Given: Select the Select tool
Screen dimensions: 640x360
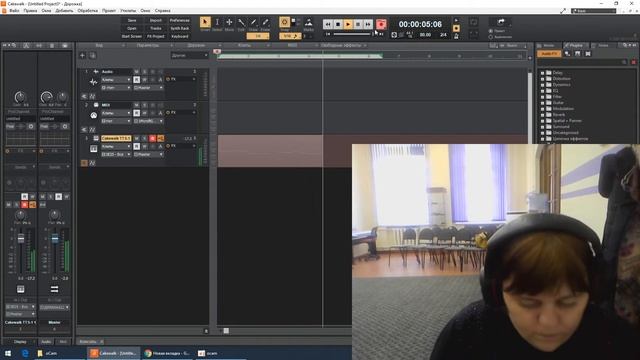Looking at the screenshot, I should tap(217, 22).
